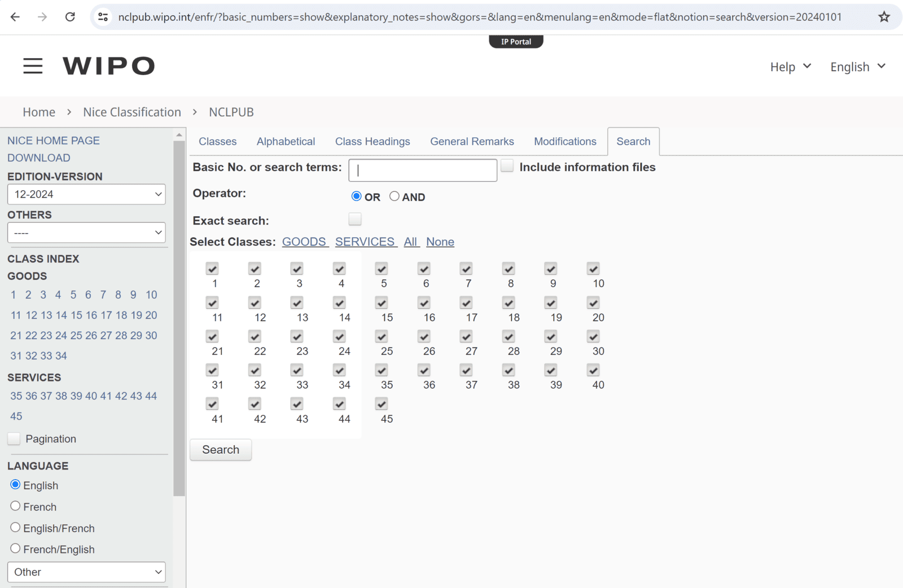This screenshot has width=903, height=588.
Task: Uncheck class 36 checkbox
Action: click(x=424, y=370)
